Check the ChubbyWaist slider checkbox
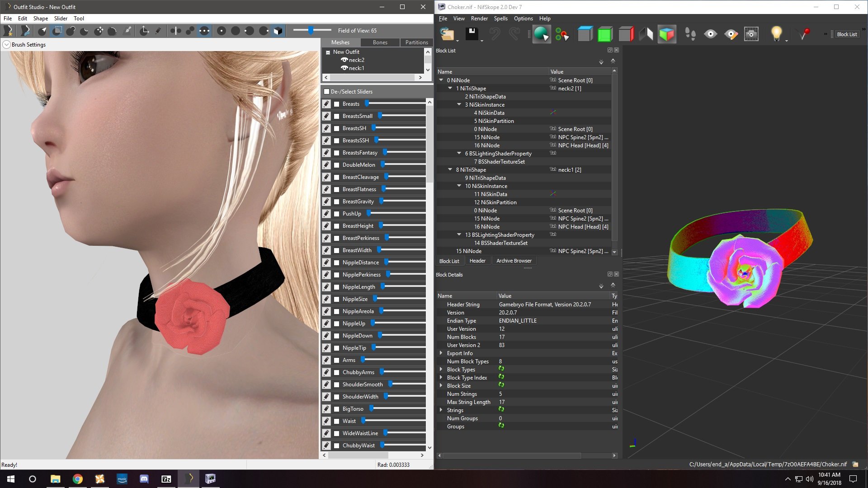The width and height of the screenshot is (868, 488). (336, 446)
